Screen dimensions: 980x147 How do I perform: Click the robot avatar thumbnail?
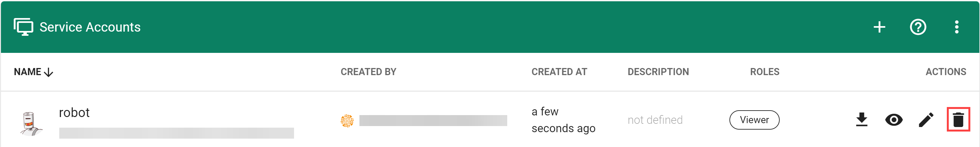31,123
